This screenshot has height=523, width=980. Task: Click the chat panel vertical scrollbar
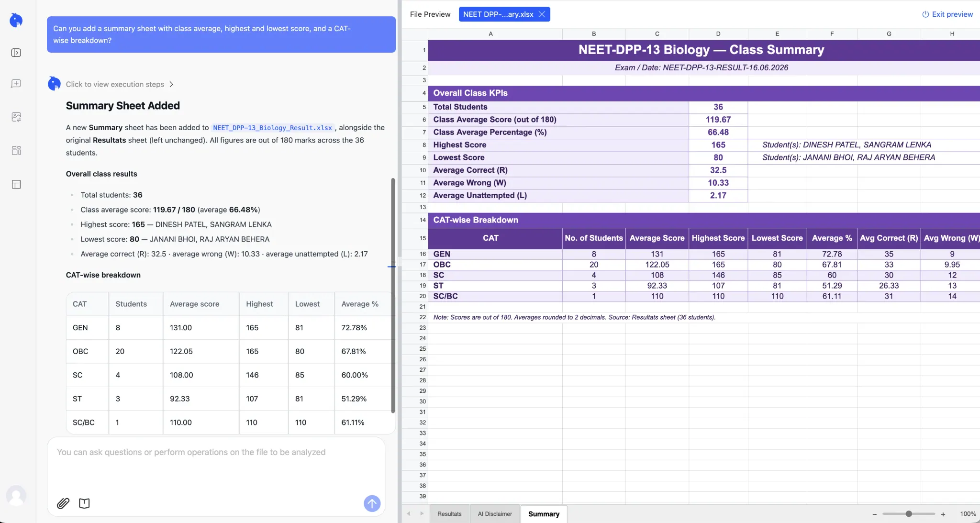coord(393,295)
